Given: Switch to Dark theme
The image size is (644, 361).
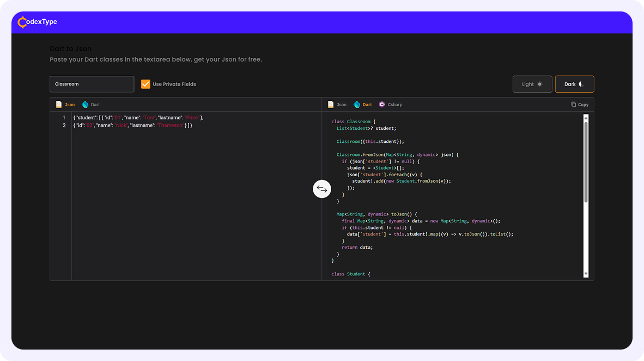Looking at the screenshot, I should coord(574,85).
